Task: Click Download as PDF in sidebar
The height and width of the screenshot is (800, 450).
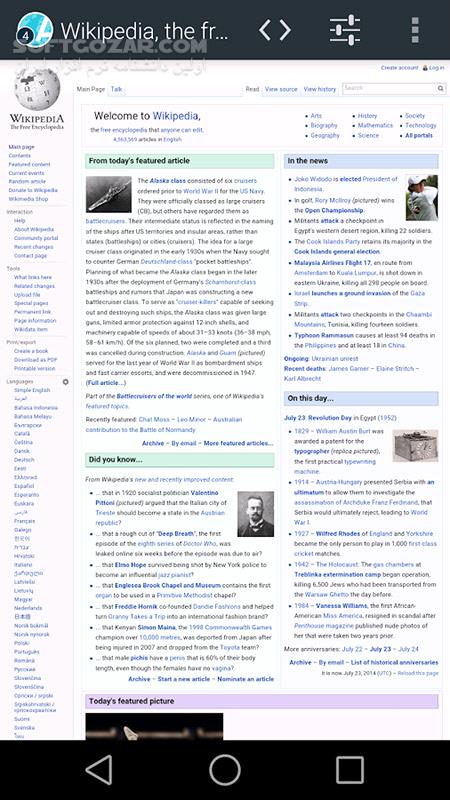Action: click(36, 360)
